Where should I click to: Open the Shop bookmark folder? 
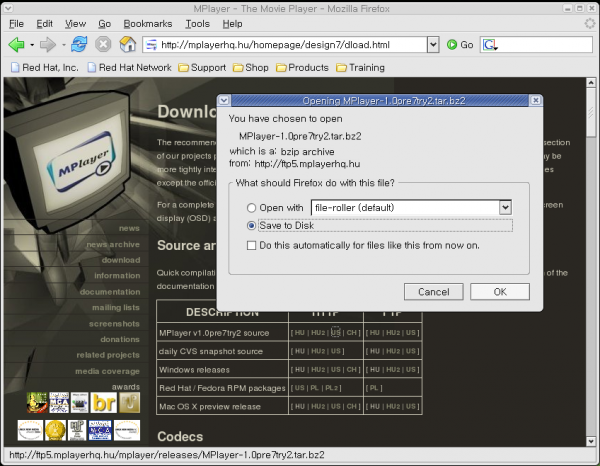(251, 68)
